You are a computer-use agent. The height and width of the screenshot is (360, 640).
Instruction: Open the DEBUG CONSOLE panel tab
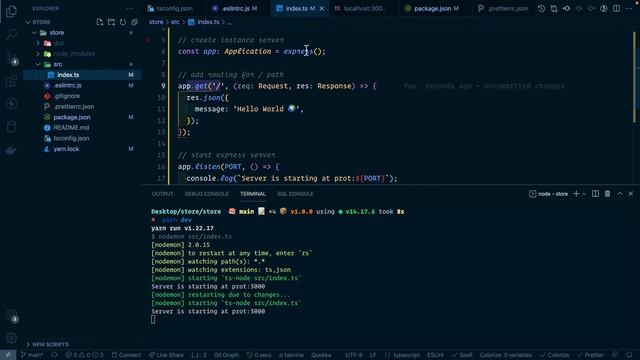coord(207,194)
